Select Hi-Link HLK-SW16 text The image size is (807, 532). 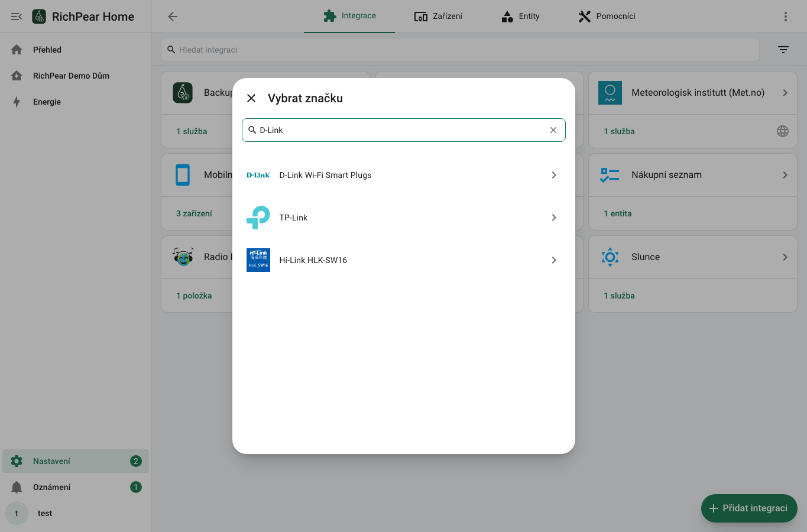313,260
